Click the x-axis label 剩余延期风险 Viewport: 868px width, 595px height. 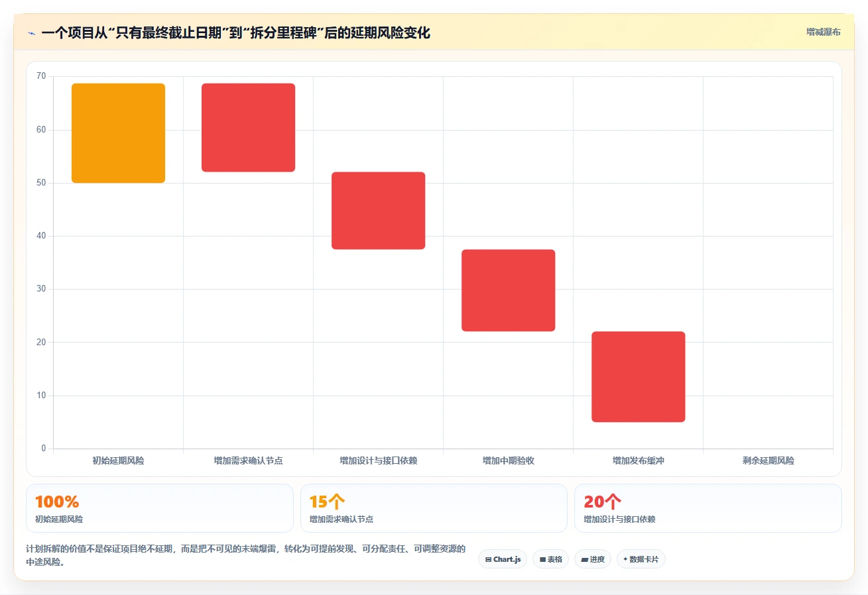(x=768, y=460)
